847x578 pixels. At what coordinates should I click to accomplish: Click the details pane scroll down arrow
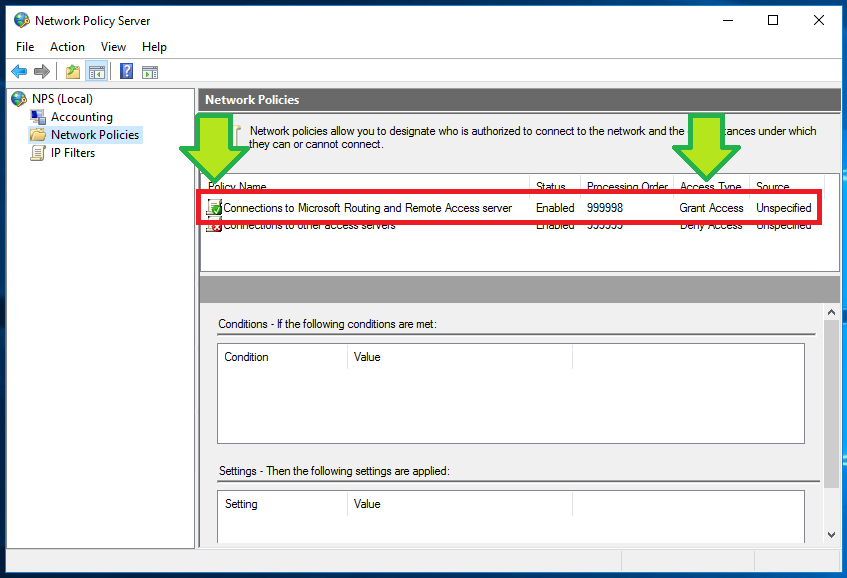click(831, 535)
